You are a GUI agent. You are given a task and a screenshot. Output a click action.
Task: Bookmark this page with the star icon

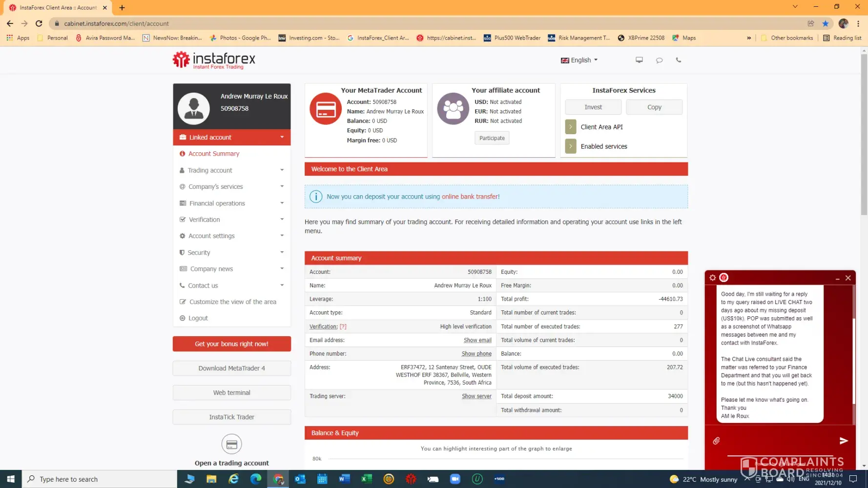tap(825, 23)
